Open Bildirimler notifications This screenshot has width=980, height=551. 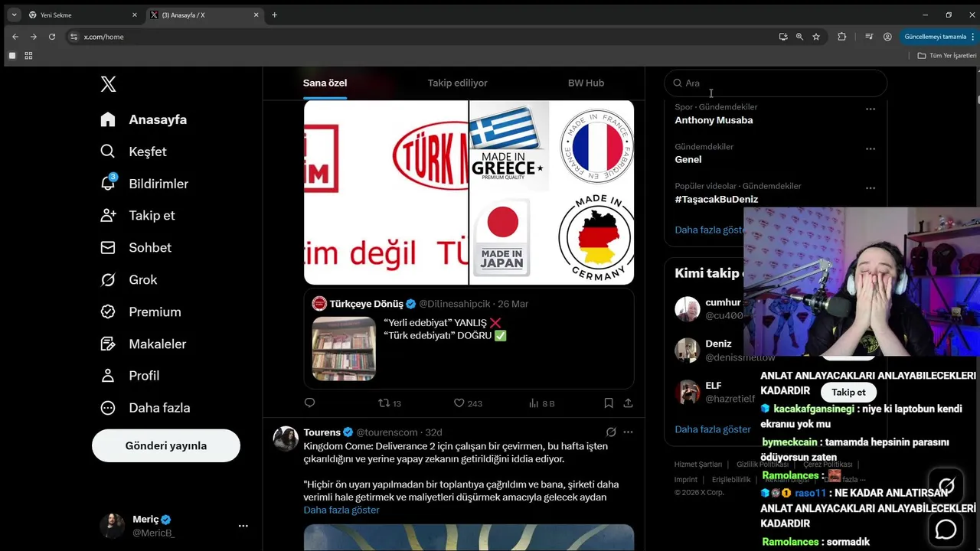click(144, 184)
